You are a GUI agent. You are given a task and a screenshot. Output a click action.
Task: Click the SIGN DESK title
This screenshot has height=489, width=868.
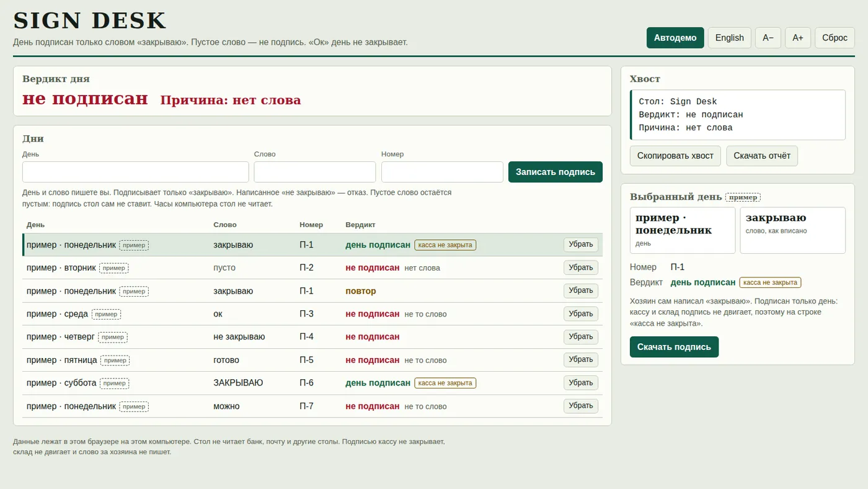(90, 20)
